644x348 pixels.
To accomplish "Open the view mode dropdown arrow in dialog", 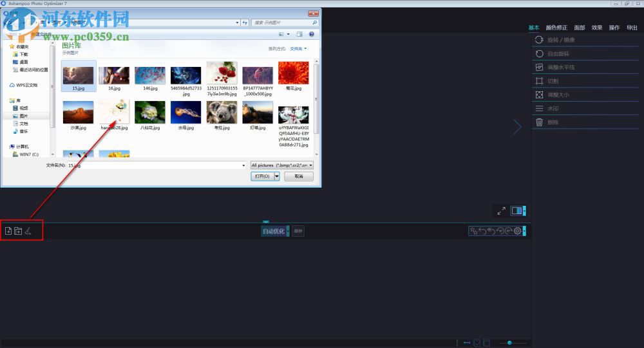I will tap(288, 34).
